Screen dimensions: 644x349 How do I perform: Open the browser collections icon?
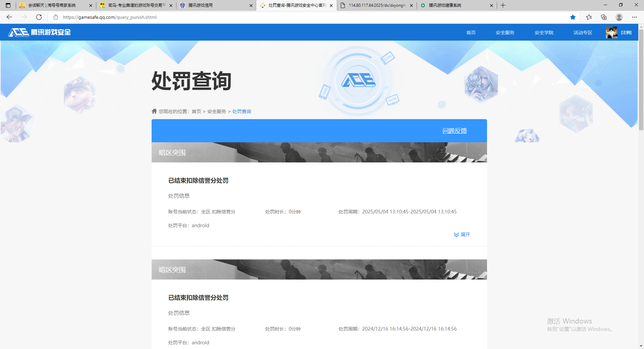pos(604,17)
